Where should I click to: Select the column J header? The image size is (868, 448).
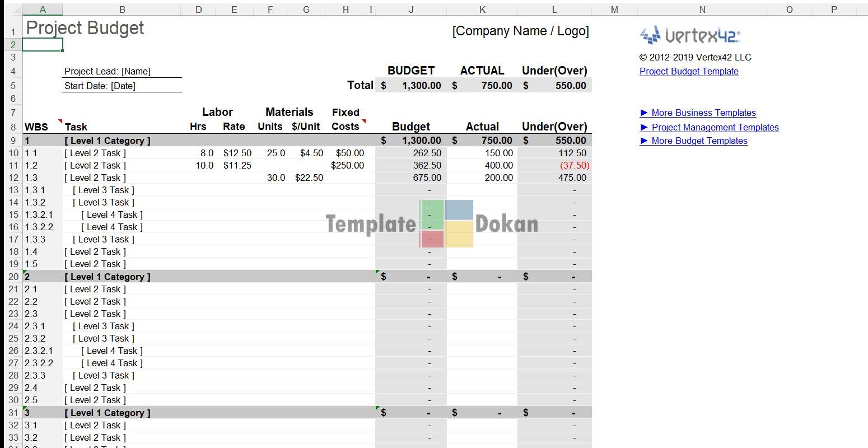[410, 10]
